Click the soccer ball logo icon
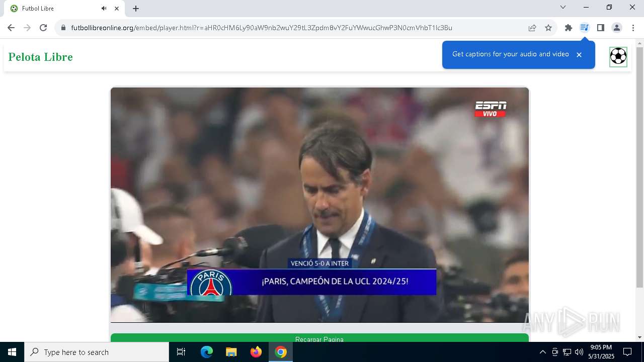 click(x=618, y=56)
